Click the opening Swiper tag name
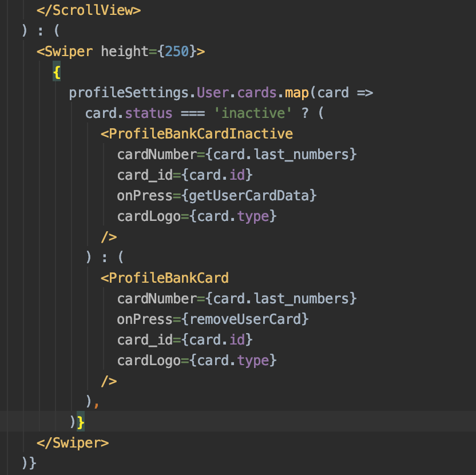 point(68,52)
